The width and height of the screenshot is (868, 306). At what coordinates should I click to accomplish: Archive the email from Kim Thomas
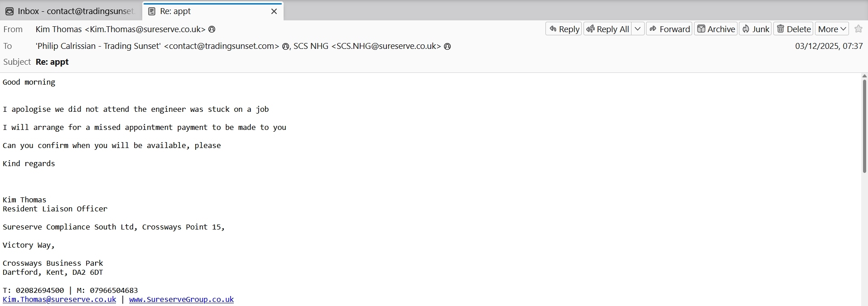coord(716,29)
